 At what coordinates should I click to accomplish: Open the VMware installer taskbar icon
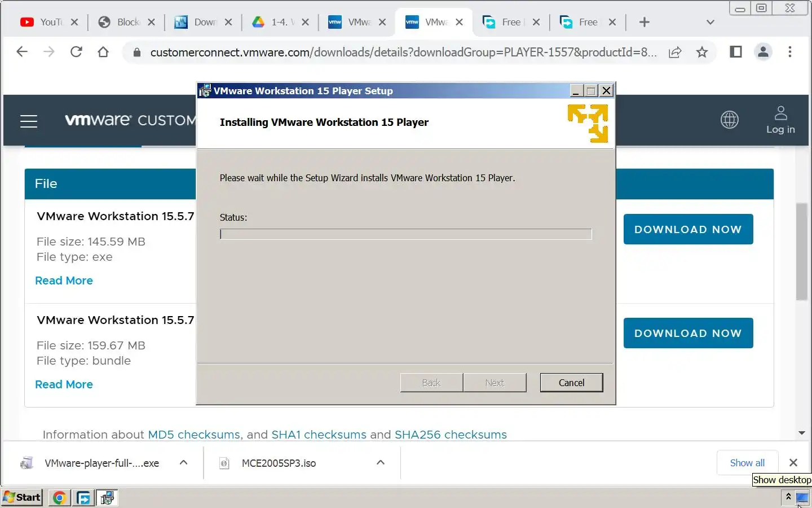[107, 498]
